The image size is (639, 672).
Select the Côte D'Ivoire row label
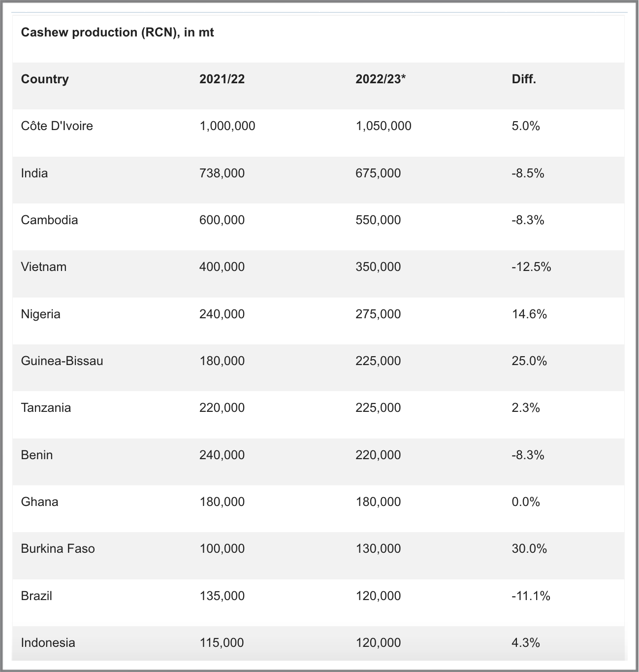(x=57, y=126)
